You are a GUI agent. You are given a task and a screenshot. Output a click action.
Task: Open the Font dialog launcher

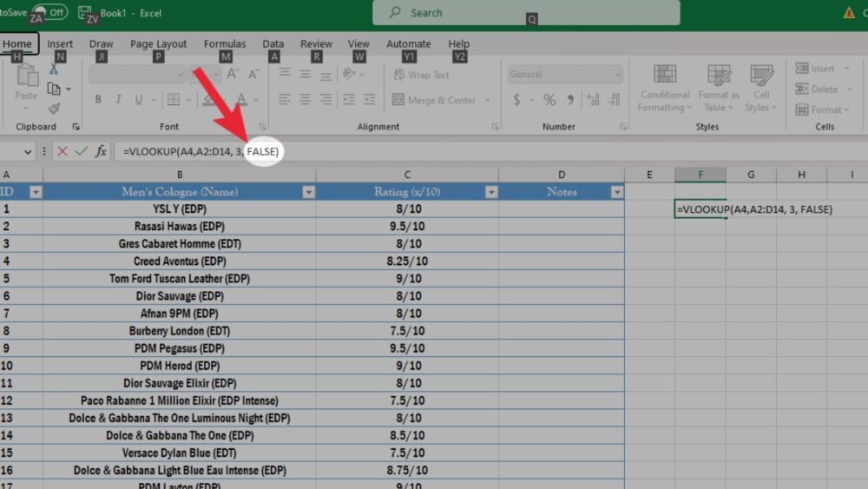pyautogui.click(x=262, y=127)
